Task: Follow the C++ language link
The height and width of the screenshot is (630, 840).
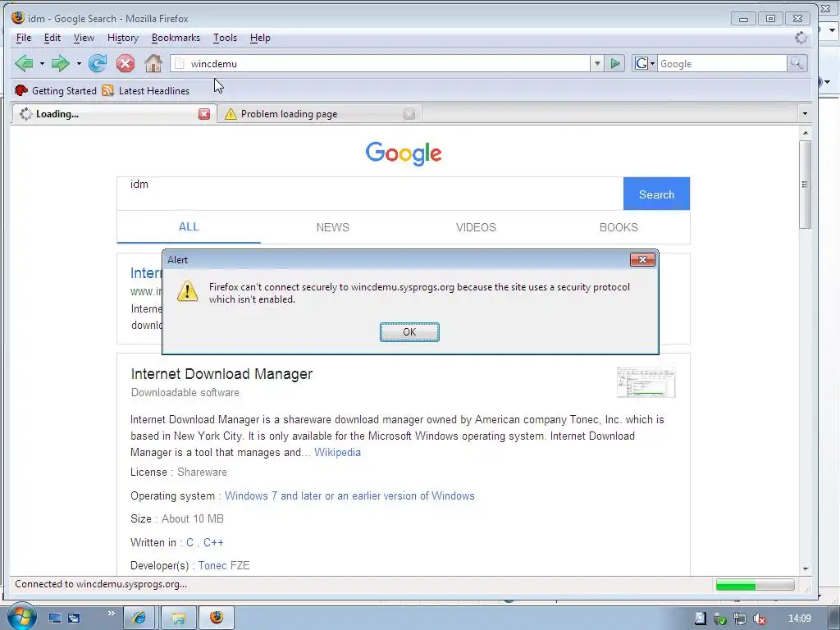Action: tap(213, 543)
